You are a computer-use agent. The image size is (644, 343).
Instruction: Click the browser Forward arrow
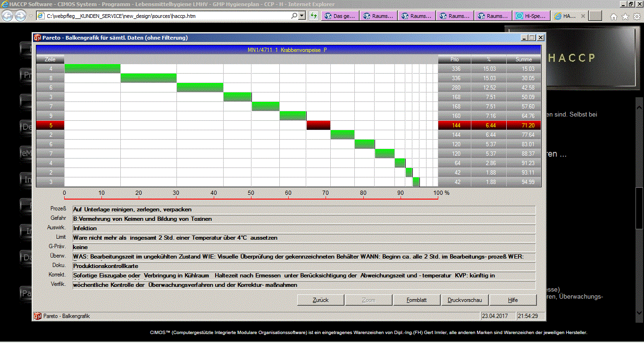tap(20, 16)
